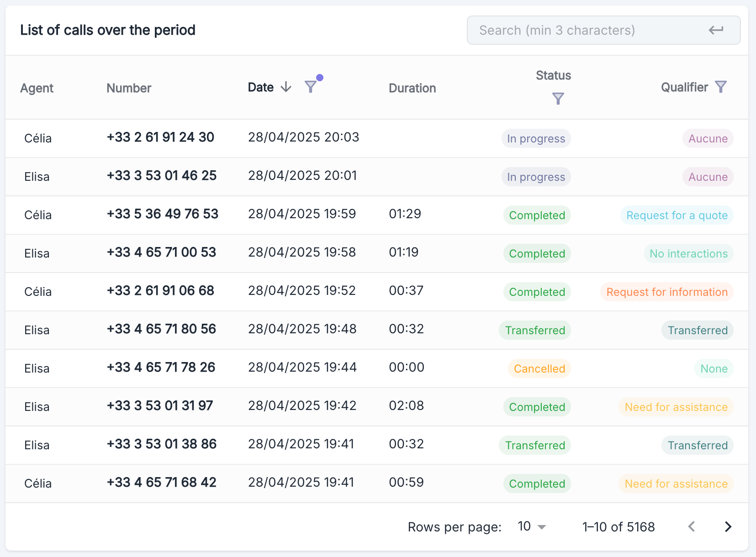Image resolution: width=756 pixels, height=557 pixels.
Task: Click the Number column header
Action: pos(129,88)
